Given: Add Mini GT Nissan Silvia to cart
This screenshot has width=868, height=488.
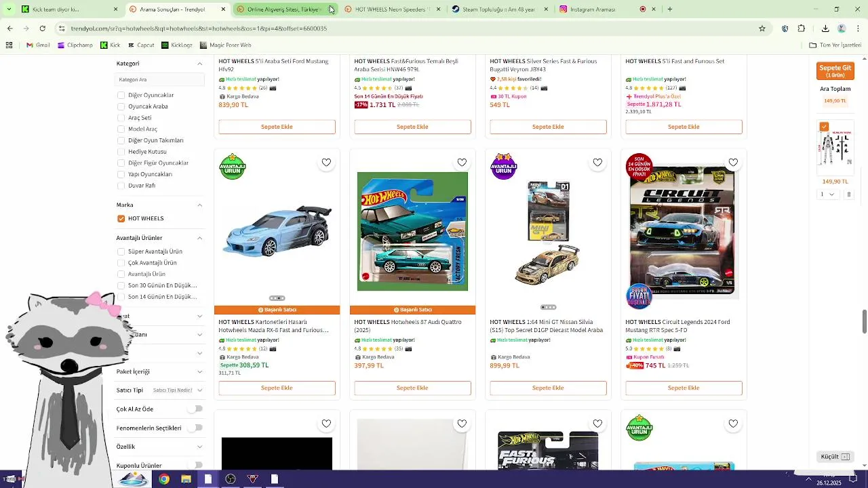Looking at the screenshot, I should pos(548,388).
